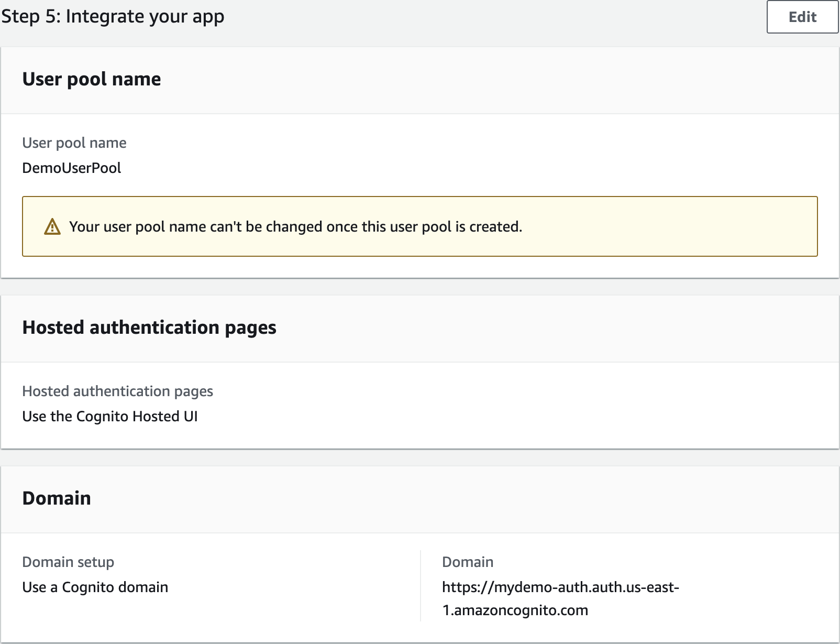
Task: Click the 1.amazoncognito.com line of the domain
Action: click(515, 610)
